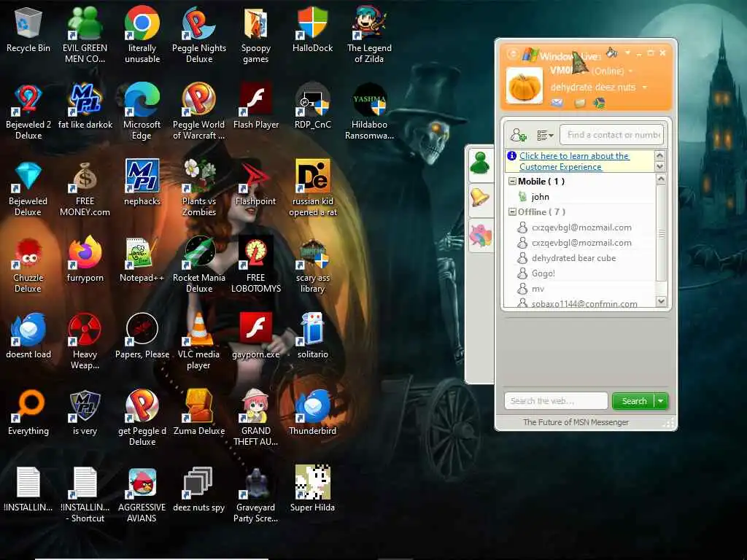747x560 pixels.
Task: Open the 'deez nuts spy' icon
Action: pyautogui.click(x=199, y=489)
